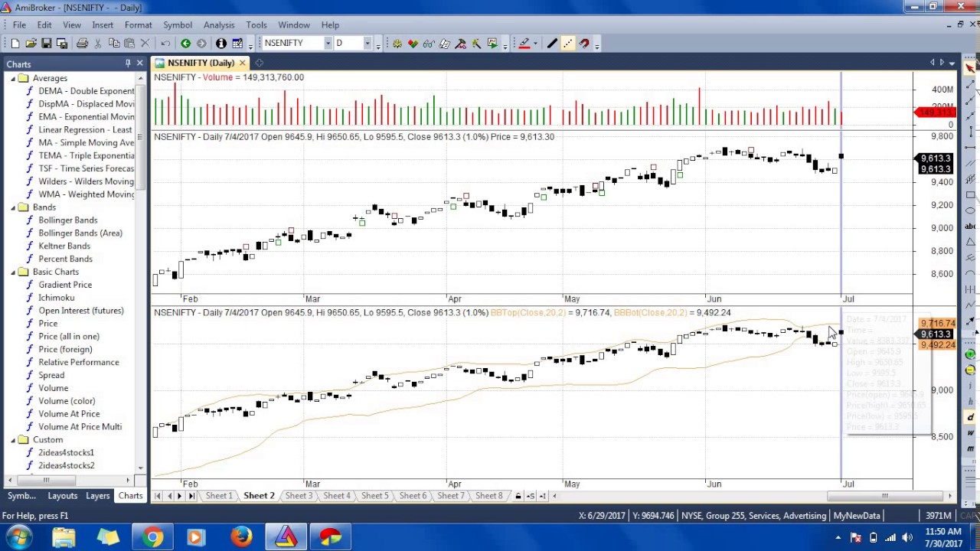Open the Tools menu
Screen dimensions: 980x551
(256, 25)
